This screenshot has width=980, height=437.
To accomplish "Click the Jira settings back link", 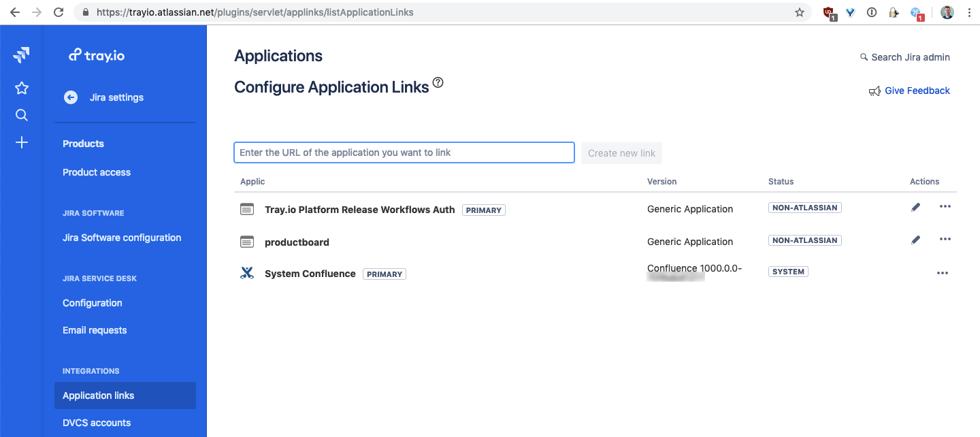I will tap(116, 97).
